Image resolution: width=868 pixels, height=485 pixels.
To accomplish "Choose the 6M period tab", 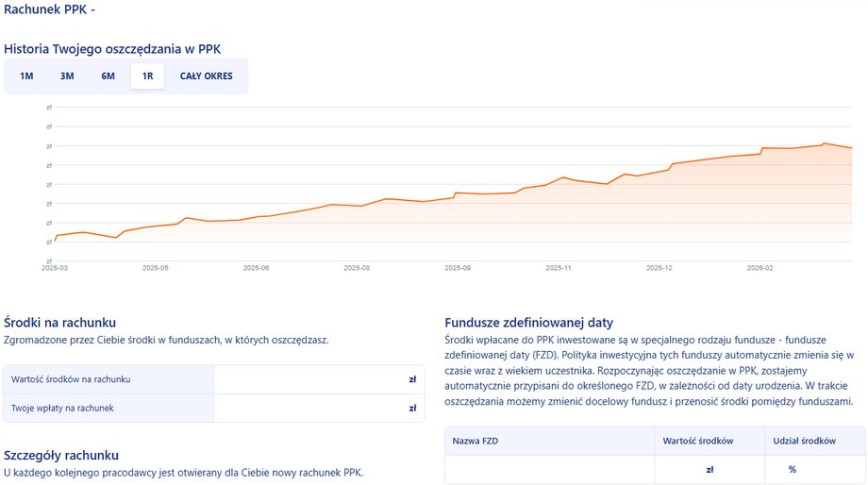I will pyautogui.click(x=108, y=76).
